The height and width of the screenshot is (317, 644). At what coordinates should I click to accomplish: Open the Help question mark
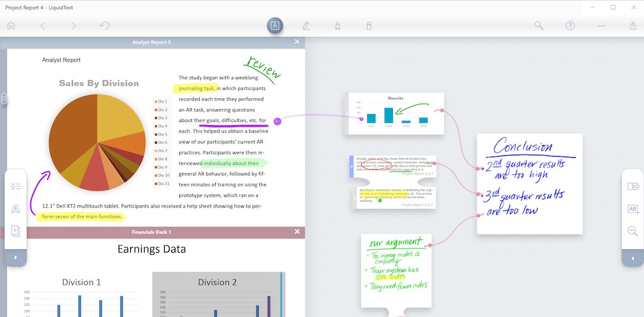(x=570, y=25)
